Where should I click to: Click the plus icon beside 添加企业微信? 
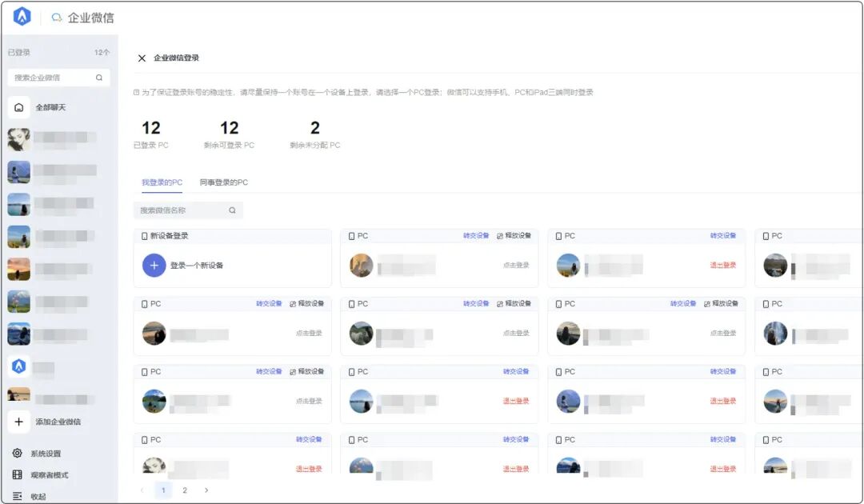pos(18,422)
